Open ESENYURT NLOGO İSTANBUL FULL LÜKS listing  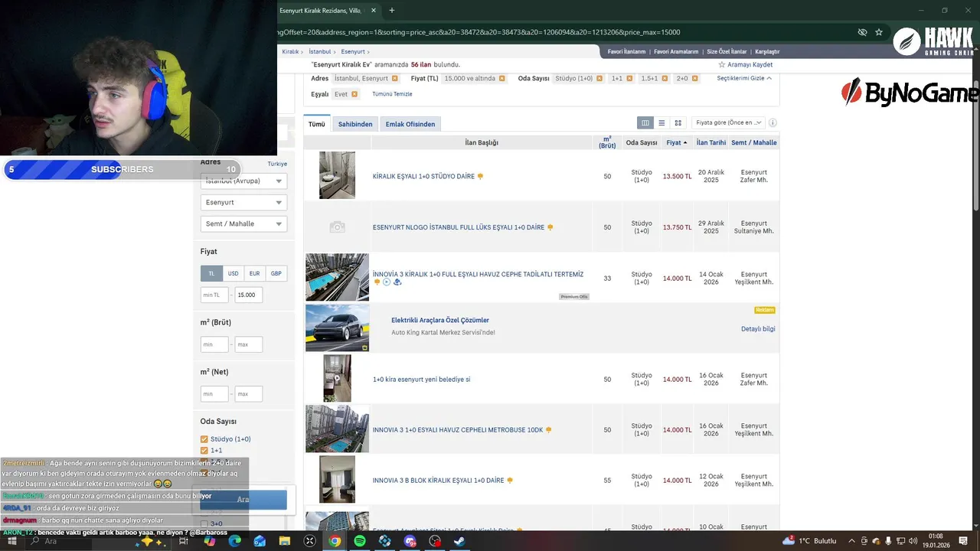[459, 227]
